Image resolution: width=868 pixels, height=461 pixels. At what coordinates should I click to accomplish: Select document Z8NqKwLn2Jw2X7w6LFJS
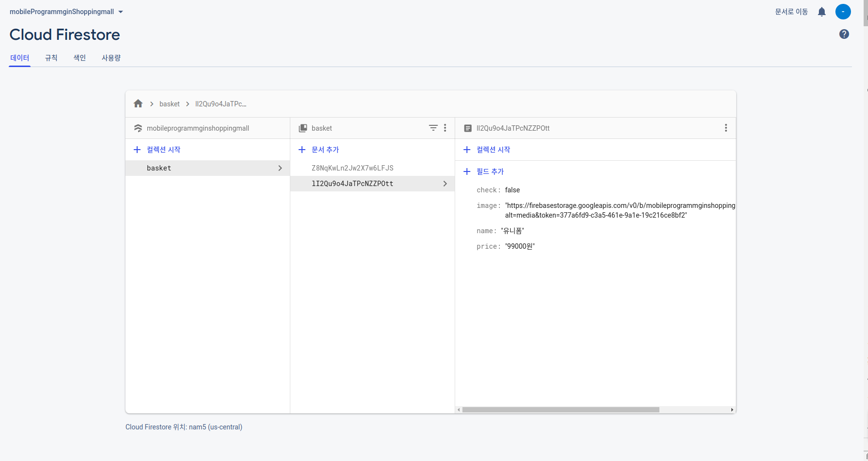click(x=353, y=168)
